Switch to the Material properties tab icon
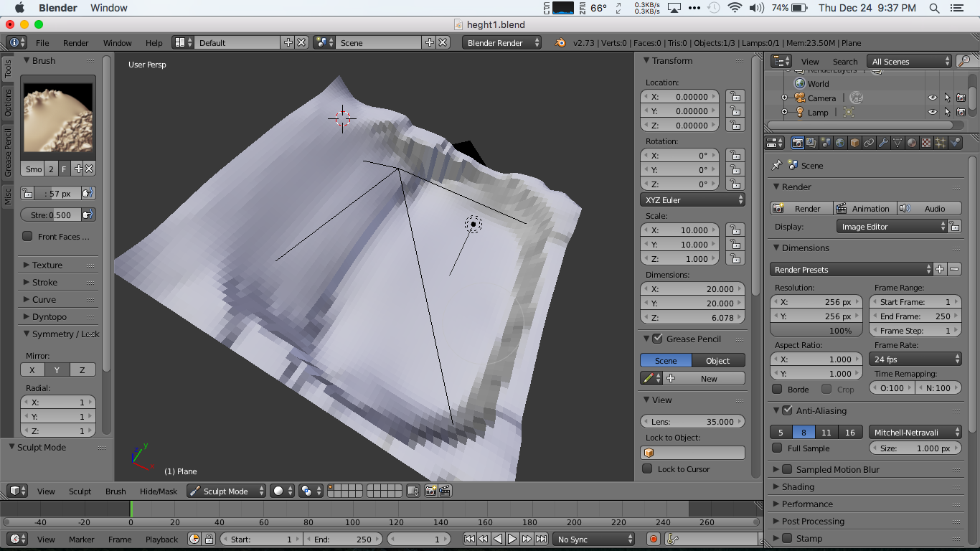The height and width of the screenshot is (551, 980). point(912,143)
